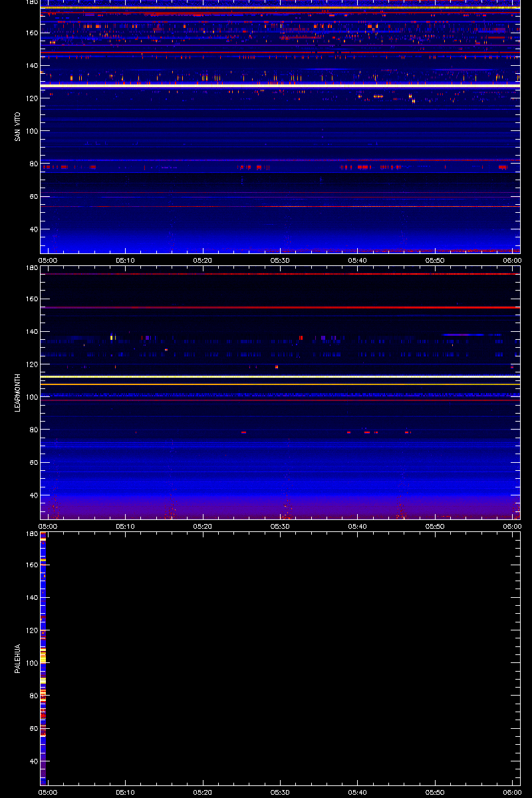Screen dimensions: 532x798
Task: Click the 140 frequency tick on San Vito axis
Action: click(x=32, y=66)
